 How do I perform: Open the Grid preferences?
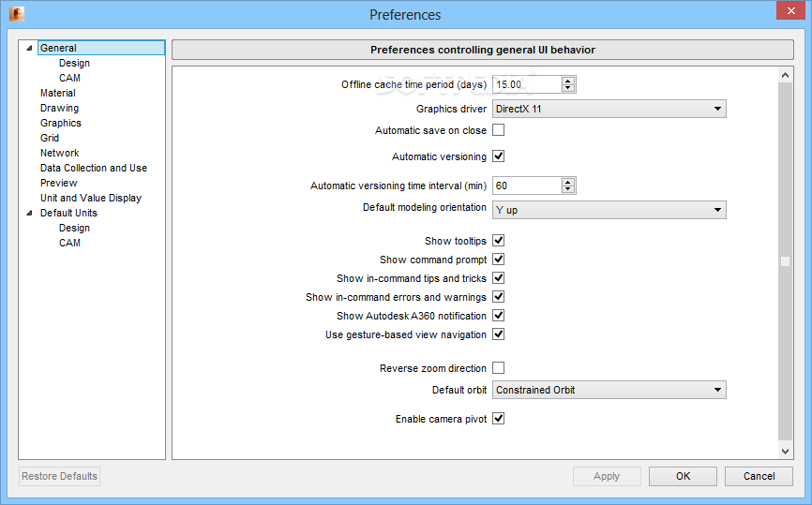50,138
